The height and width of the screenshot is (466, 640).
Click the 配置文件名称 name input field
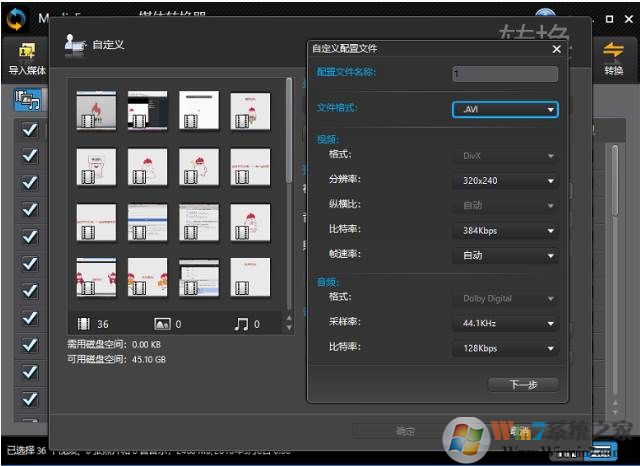[505, 73]
